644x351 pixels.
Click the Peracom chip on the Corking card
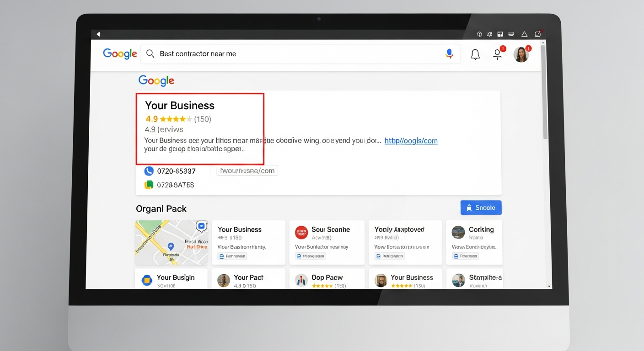pyautogui.click(x=466, y=256)
